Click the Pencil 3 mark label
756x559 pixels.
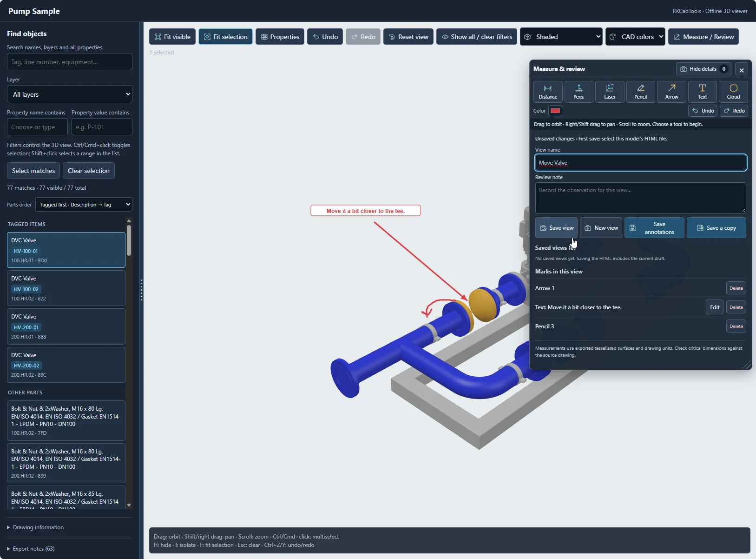click(545, 326)
